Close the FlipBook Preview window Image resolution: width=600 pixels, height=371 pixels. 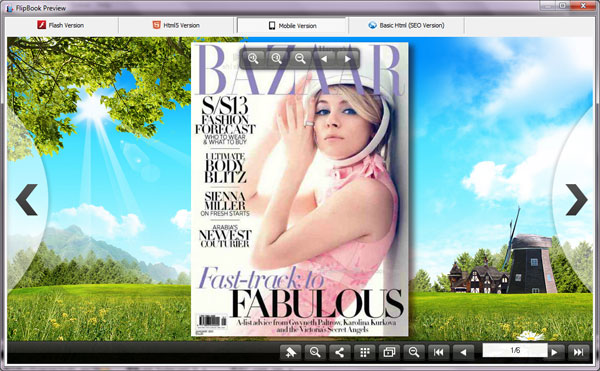tap(583, 5)
